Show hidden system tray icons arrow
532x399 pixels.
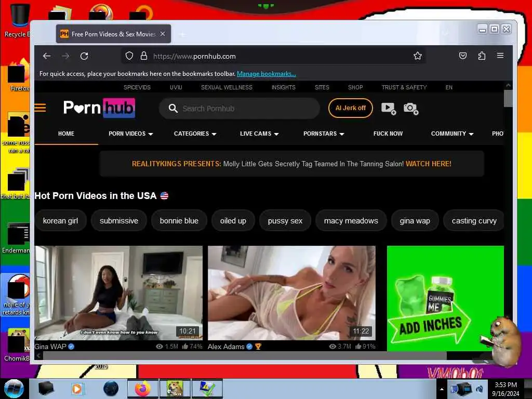(x=442, y=389)
